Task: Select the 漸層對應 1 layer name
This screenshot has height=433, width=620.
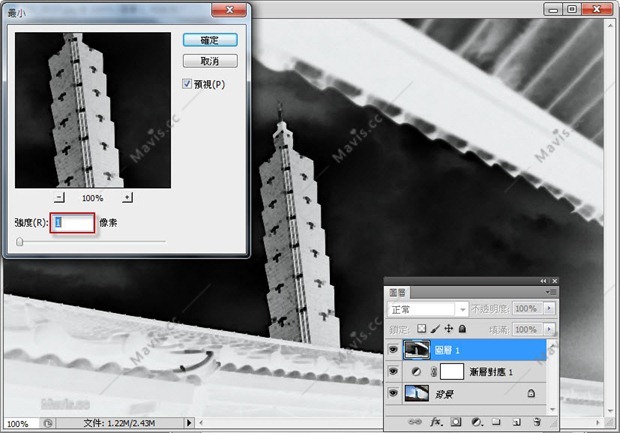Action: point(491,372)
